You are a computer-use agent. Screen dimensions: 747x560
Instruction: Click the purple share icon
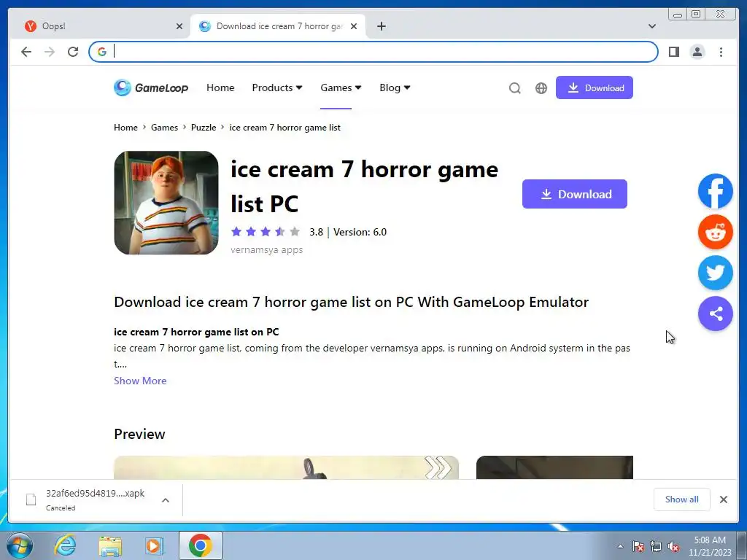point(715,314)
